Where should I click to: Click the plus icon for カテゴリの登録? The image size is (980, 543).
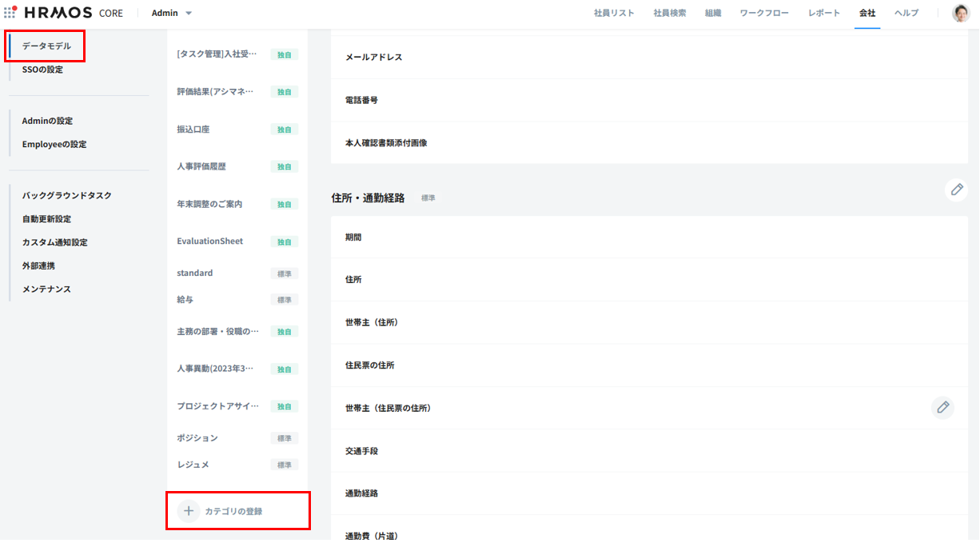189,511
